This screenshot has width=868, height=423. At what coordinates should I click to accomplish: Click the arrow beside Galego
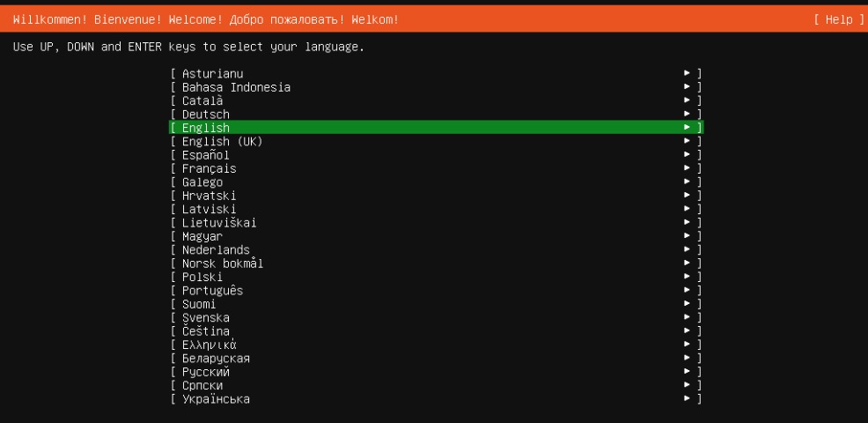click(687, 182)
